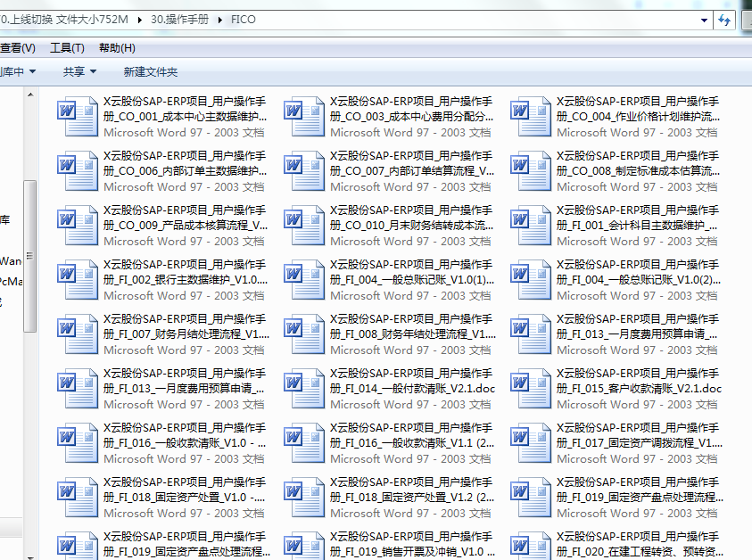Image resolution: width=752 pixels, height=560 pixels.
Task: Open the address bar history dropdown arrow
Action: [705, 20]
